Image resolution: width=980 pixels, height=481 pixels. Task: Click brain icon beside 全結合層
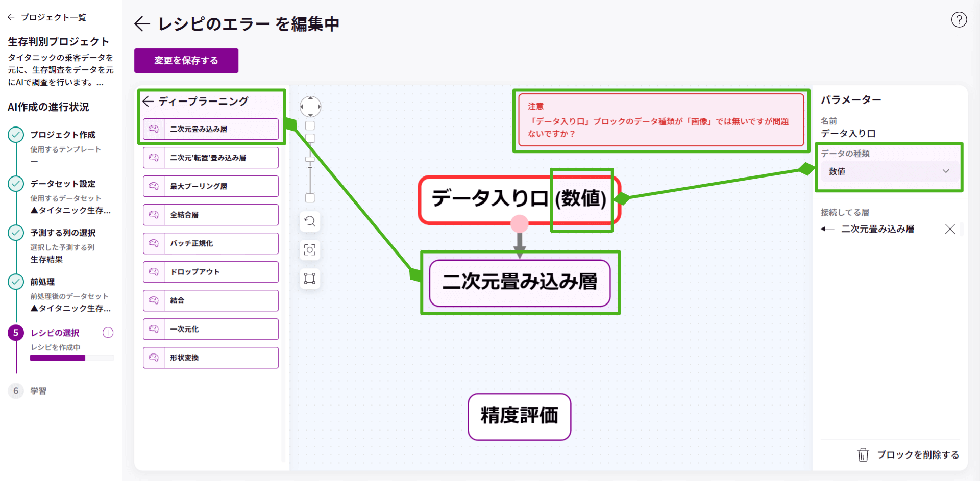(x=154, y=215)
